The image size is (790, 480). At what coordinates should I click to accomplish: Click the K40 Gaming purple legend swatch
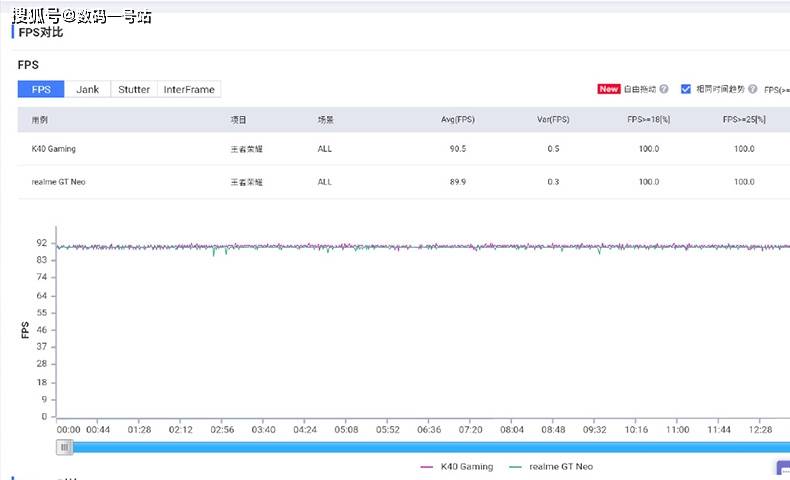click(427, 467)
